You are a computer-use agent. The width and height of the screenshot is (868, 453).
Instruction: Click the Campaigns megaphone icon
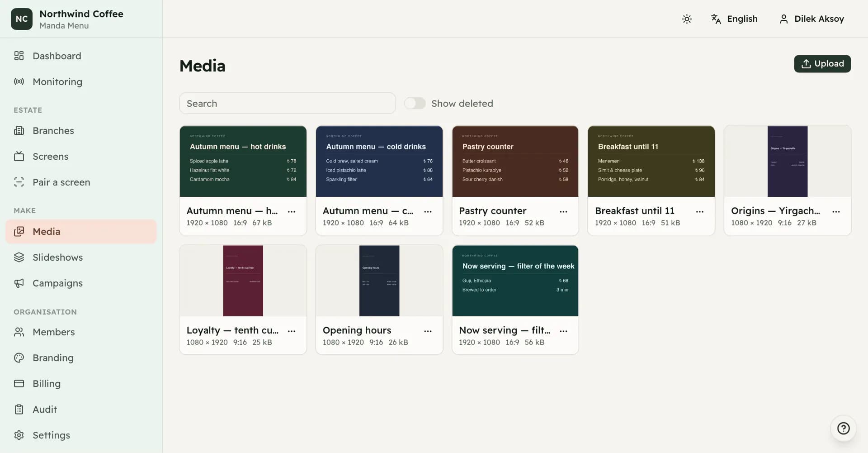coord(19,283)
